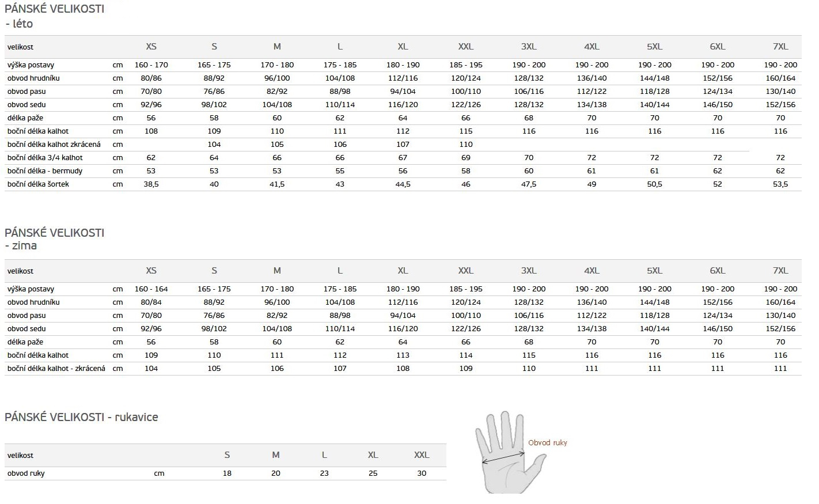Click the XL header in summer table
This screenshot has width=819, height=504.
tap(403, 47)
